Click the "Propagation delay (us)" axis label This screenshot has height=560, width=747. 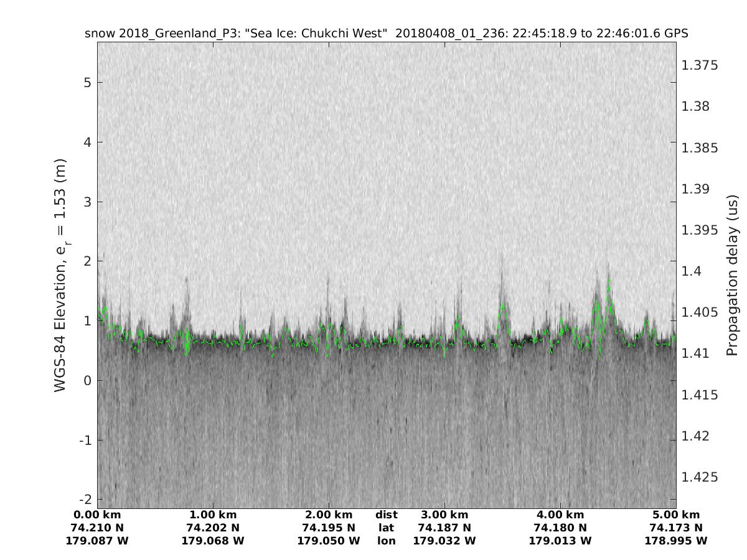coord(732,275)
